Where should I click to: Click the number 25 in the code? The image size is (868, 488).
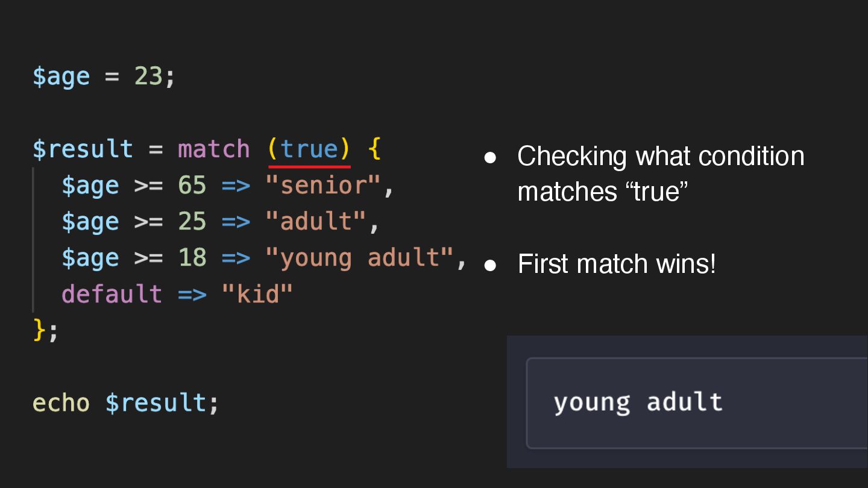(192, 222)
